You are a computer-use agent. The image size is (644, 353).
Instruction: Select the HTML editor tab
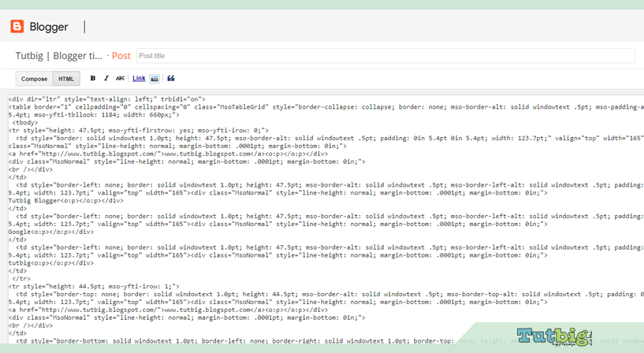point(66,79)
